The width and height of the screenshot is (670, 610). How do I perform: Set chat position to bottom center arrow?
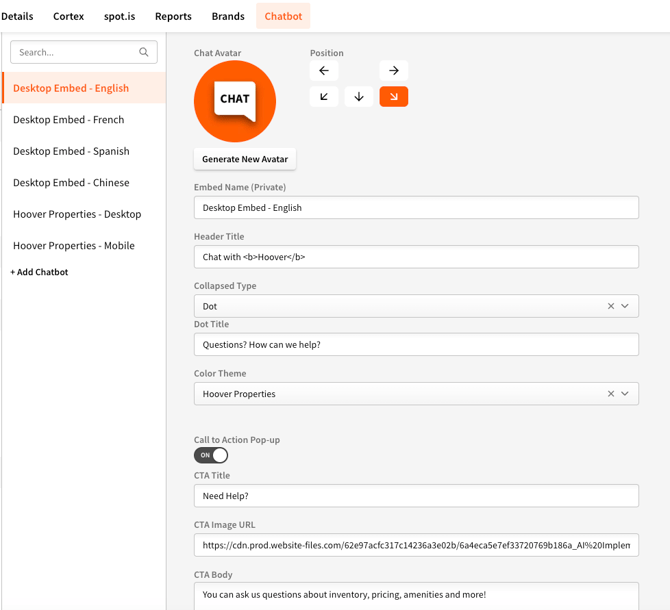tap(359, 97)
